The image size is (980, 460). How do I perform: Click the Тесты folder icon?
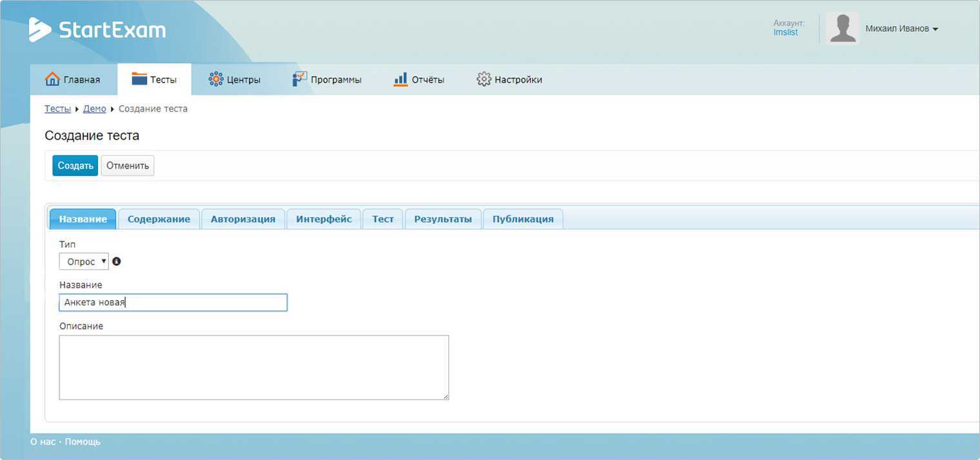[x=139, y=79]
